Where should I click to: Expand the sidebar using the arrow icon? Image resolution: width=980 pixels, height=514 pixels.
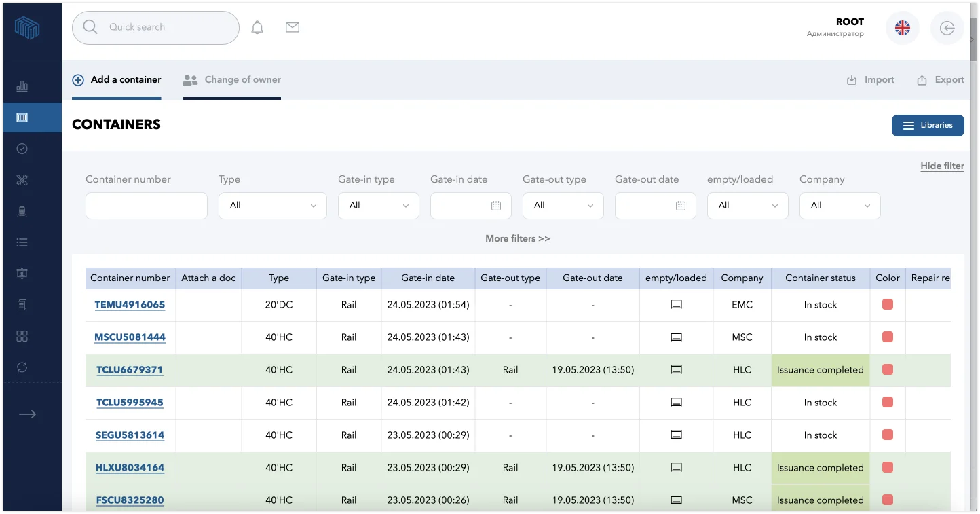27,414
